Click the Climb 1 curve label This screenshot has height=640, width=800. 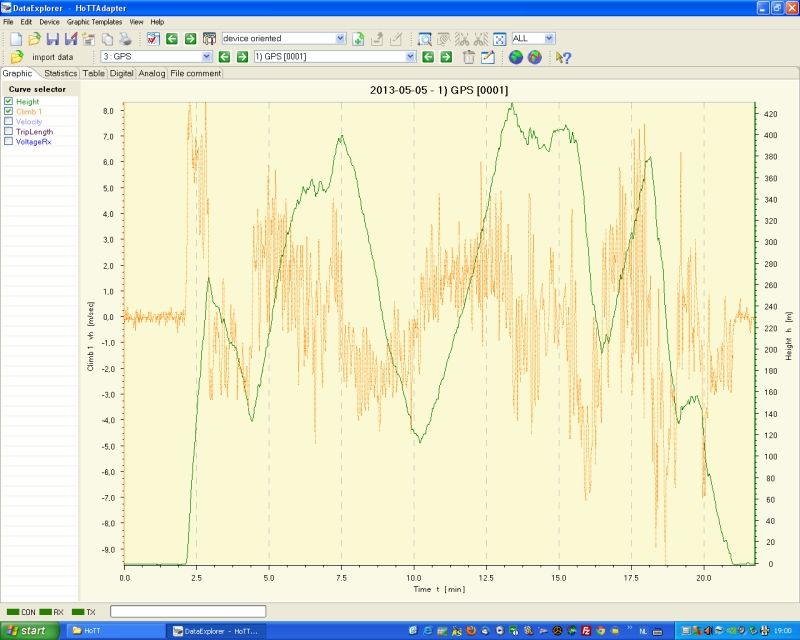tap(29, 111)
